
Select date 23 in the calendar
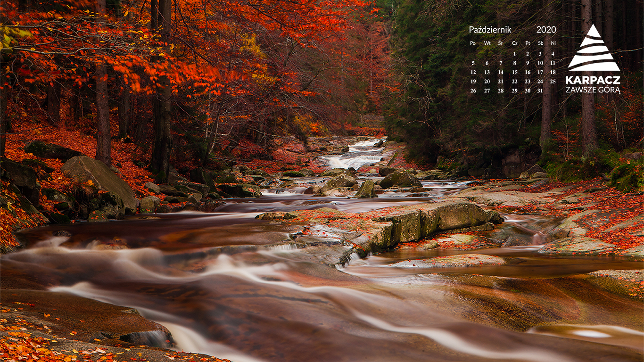pos(528,81)
